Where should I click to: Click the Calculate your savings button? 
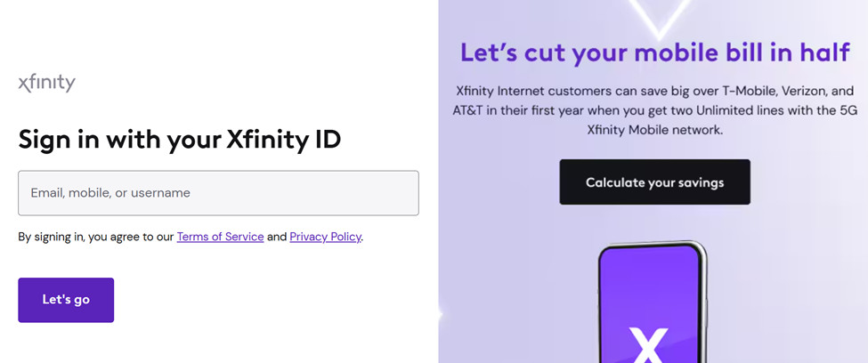pyautogui.click(x=654, y=182)
